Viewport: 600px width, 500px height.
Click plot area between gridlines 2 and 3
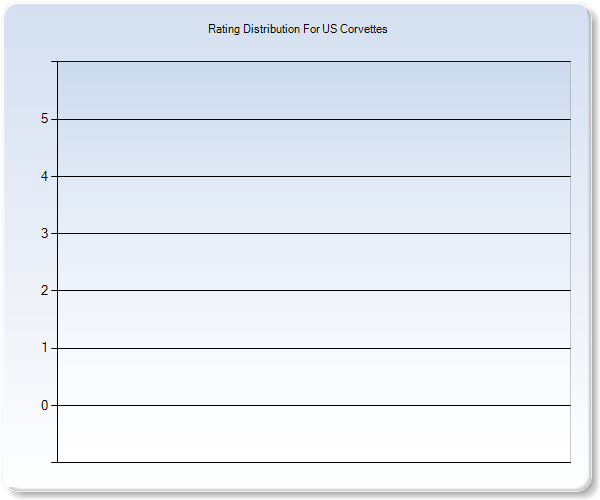point(313,262)
